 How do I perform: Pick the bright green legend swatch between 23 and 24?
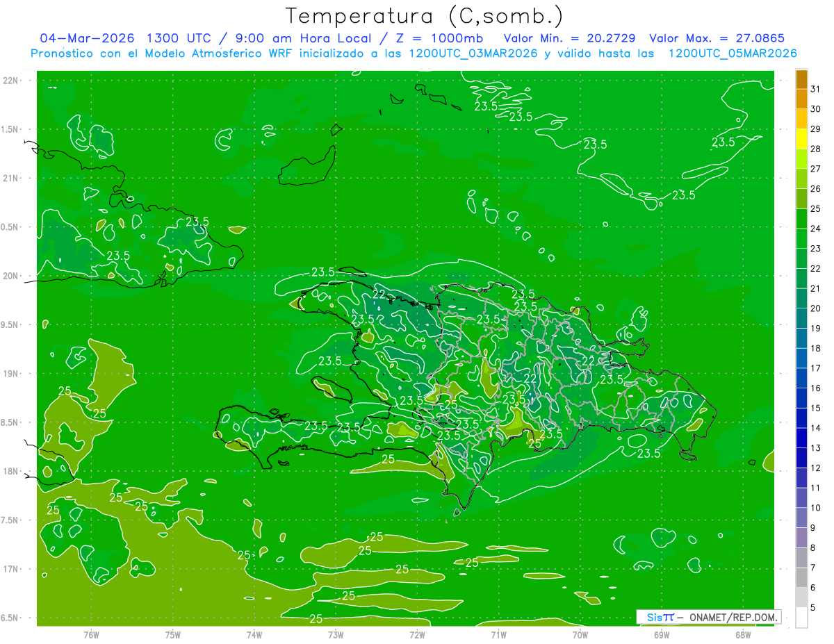[801, 238]
